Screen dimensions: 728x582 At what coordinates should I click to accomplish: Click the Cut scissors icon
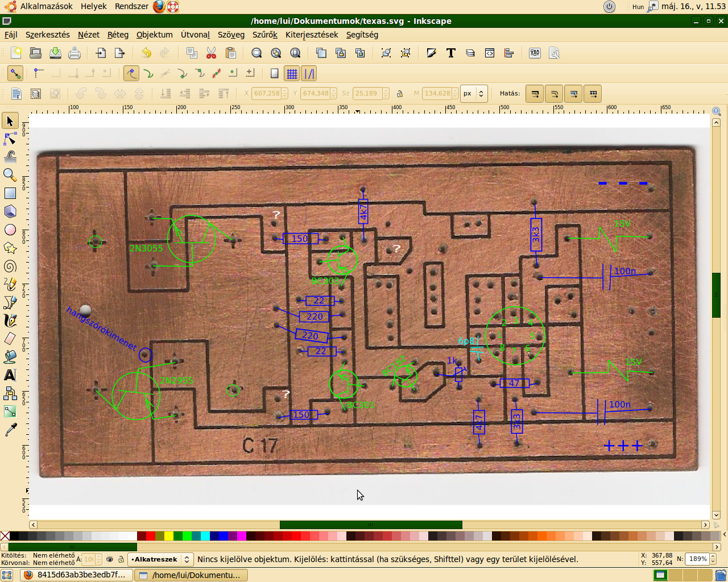point(211,53)
